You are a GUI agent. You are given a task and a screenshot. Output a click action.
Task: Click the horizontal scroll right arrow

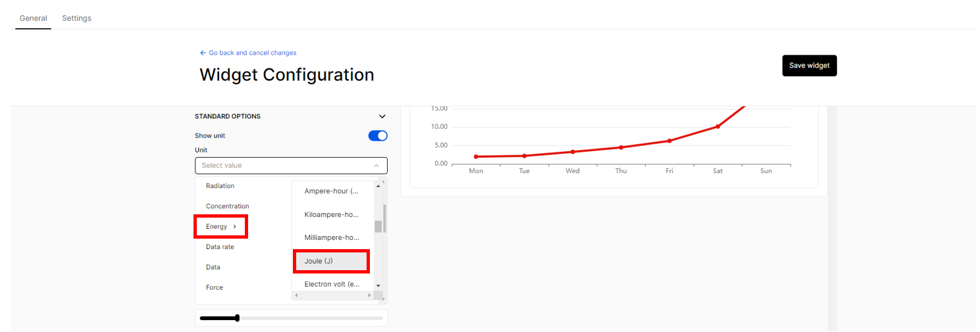point(369,296)
